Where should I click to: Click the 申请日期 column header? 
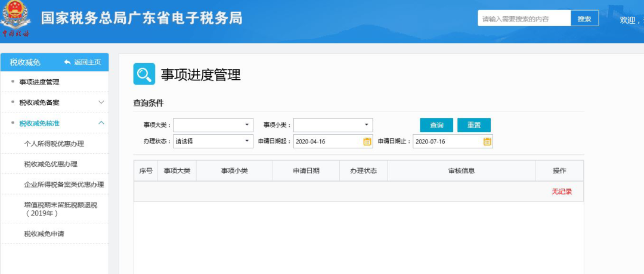coord(306,170)
